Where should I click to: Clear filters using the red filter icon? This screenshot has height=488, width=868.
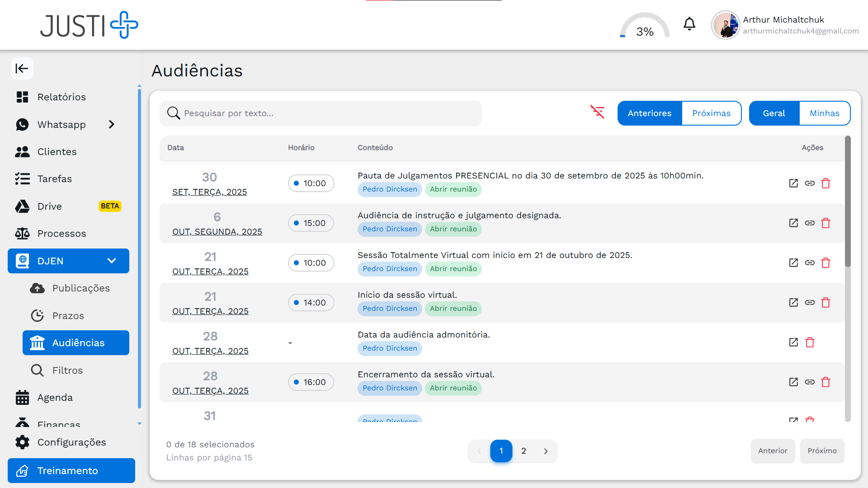(x=597, y=112)
